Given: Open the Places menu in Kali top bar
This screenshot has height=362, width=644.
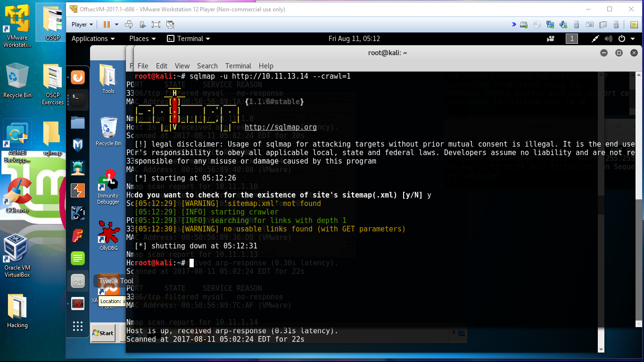Looking at the screenshot, I should (142, 39).
